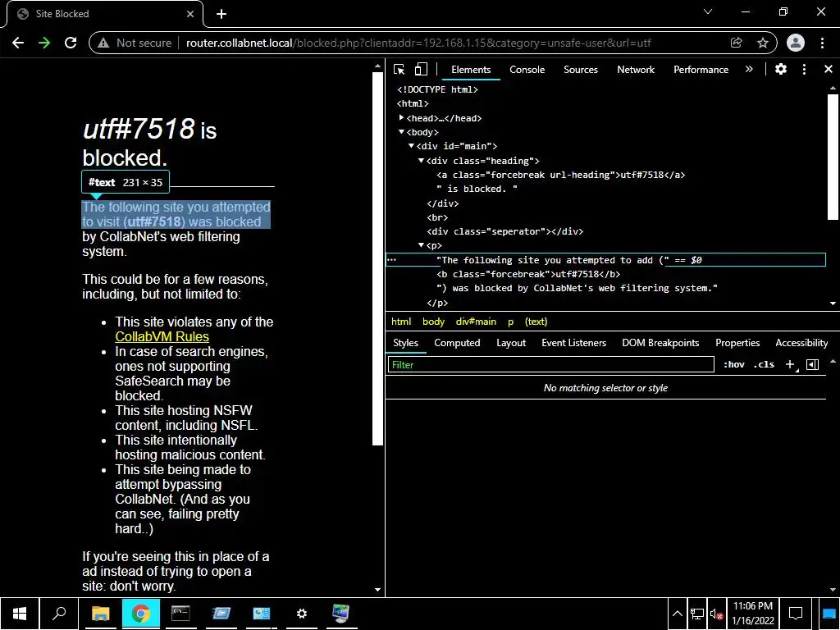Toggle device toolbar icon in DevTools
Image resolution: width=840 pixels, height=630 pixels.
(421, 69)
